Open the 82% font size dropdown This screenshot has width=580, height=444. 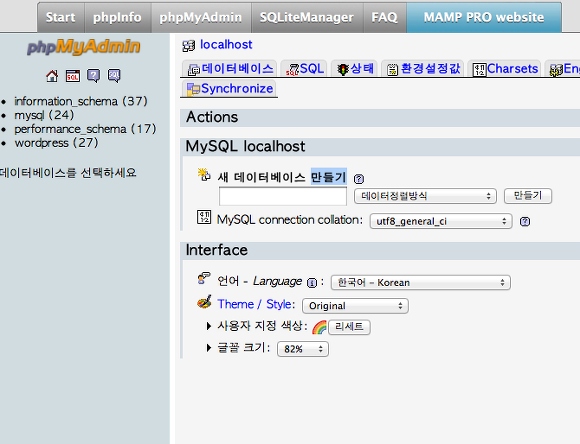point(303,349)
